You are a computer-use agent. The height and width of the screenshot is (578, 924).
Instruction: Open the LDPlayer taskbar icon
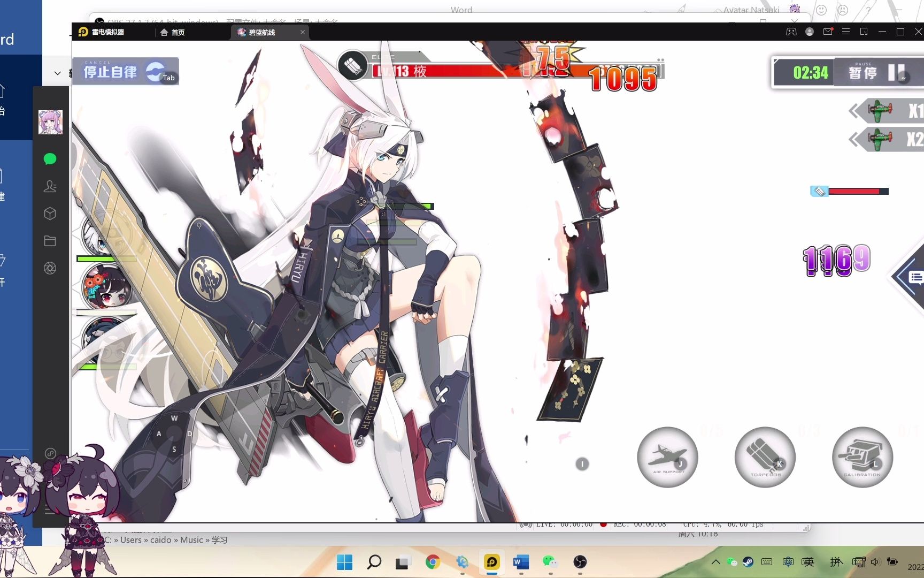tap(491, 562)
